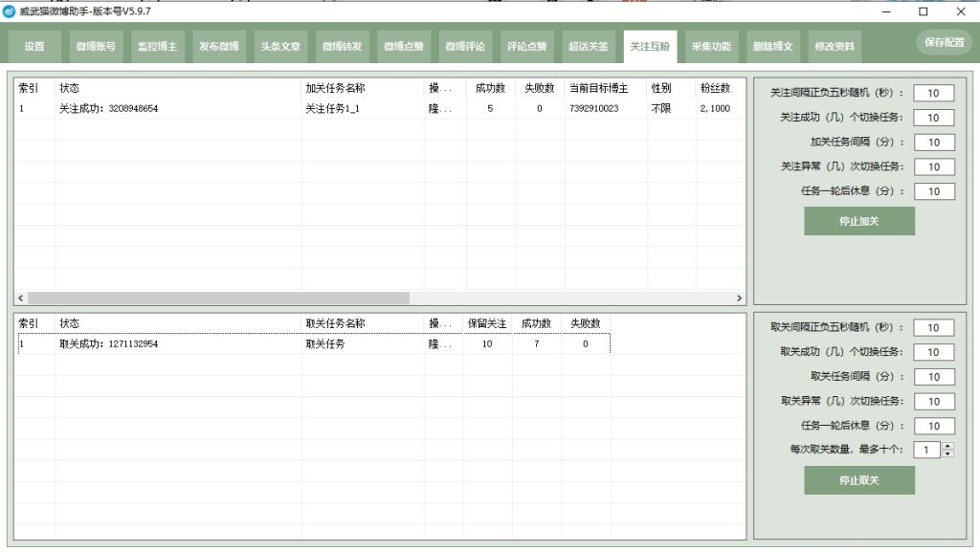
Task: Click the stepper down arrow for 每次取关数量
Action: coord(947,454)
